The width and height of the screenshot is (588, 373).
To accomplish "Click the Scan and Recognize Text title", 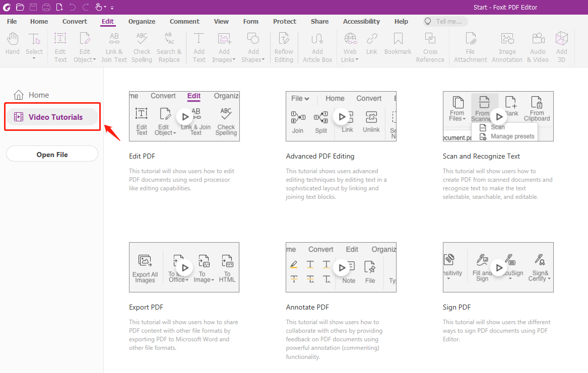I will 481,156.
